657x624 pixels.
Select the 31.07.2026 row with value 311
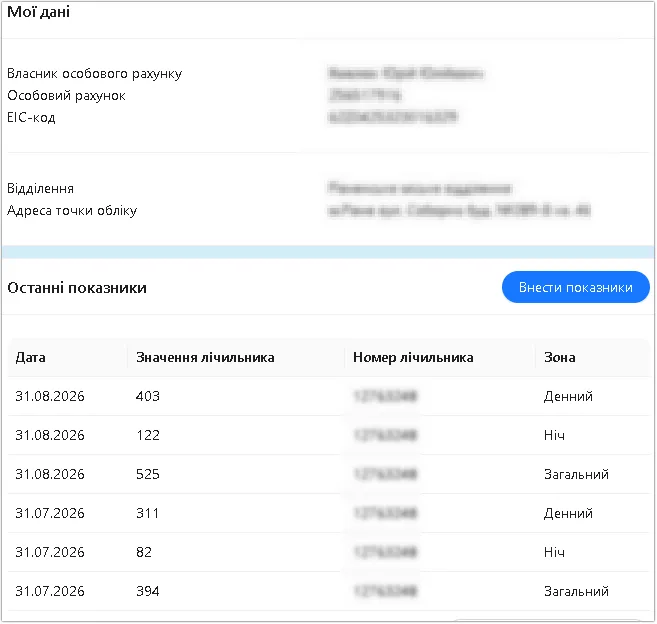click(x=328, y=513)
